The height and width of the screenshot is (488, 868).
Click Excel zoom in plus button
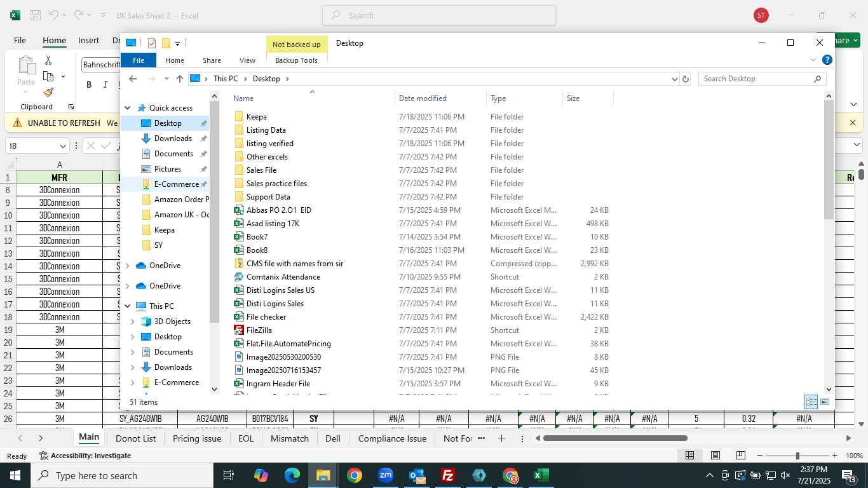point(834,455)
